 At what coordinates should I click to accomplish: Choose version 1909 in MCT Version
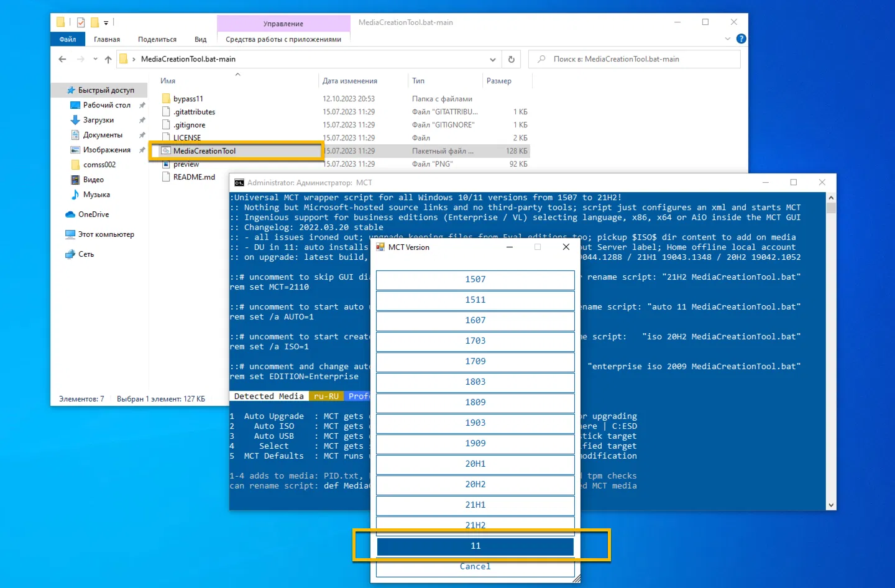475,444
